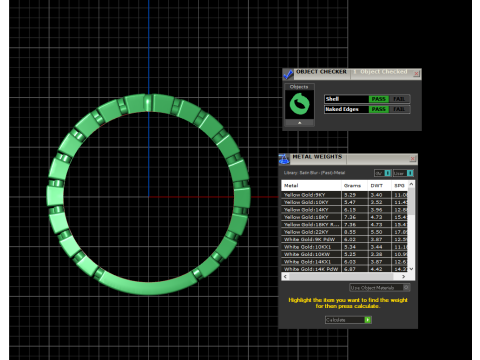The height and width of the screenshot is (360, 480).
Task: Click the PASS indicator for Shell
Action: [x=378, y=99]
